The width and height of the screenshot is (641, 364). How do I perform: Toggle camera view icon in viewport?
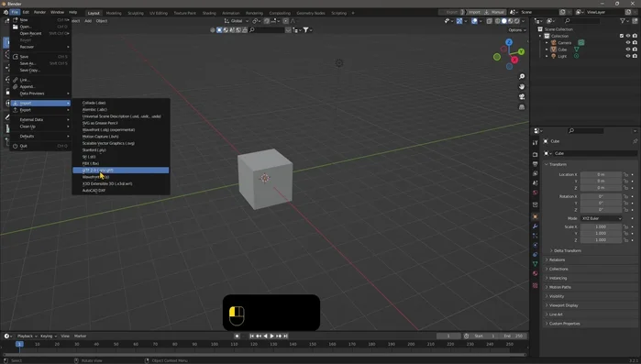tap(522, 97)
